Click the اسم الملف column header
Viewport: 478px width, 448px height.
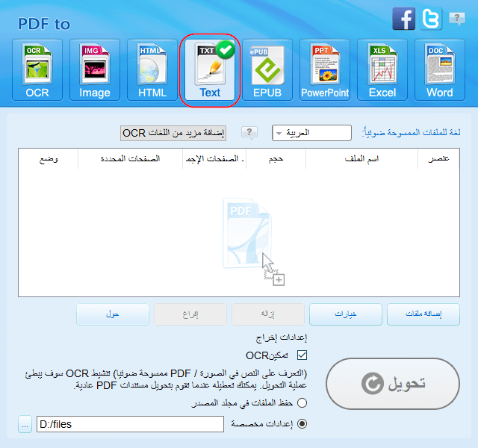tap(361, 158)
